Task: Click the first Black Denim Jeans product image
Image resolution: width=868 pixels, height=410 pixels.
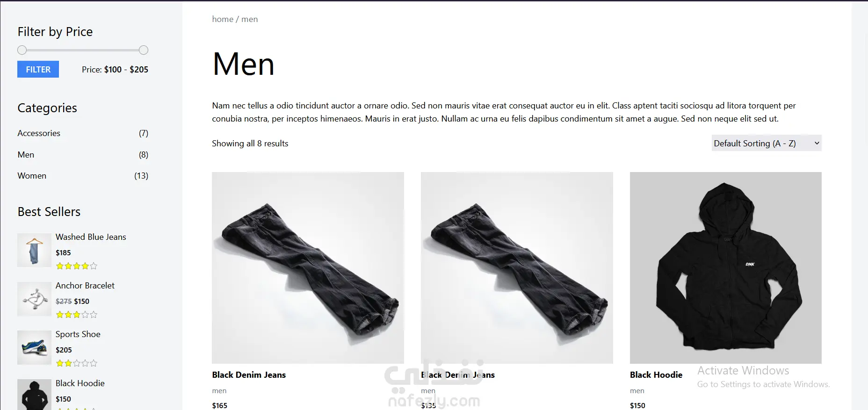Action: 308,268
